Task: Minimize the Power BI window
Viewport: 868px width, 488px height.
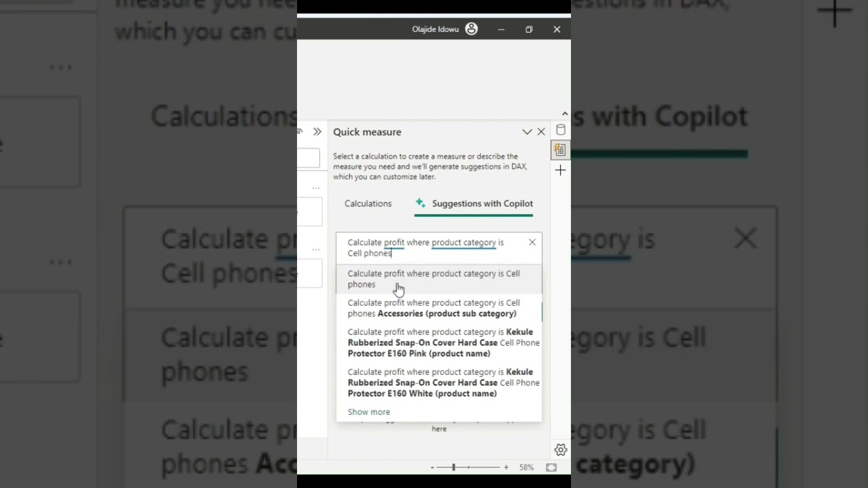Action: [x=501, y=29]
